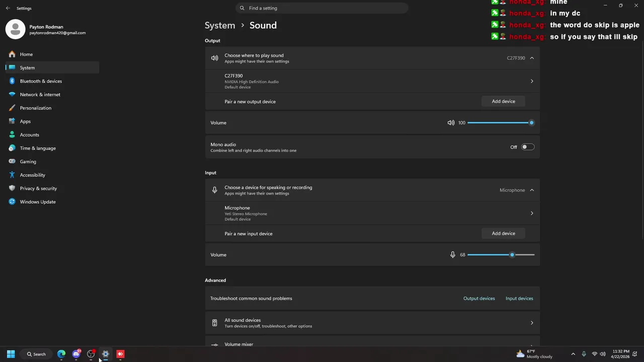Click the taskbar speaker tray icon
This screenshot has height=362, width=644.
pos(603,354)
